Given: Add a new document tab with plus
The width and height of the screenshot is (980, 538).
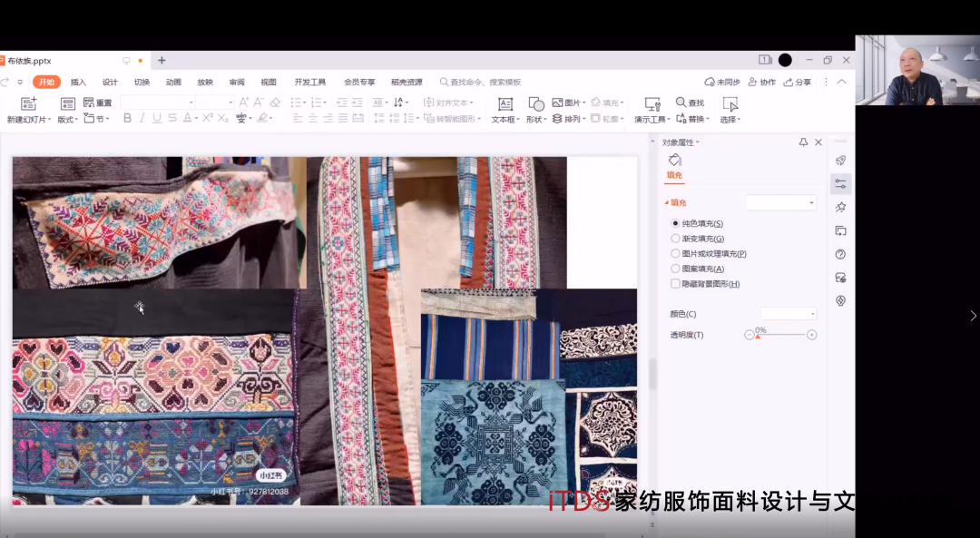Looking at the screenshot, I should click(162, 61).
